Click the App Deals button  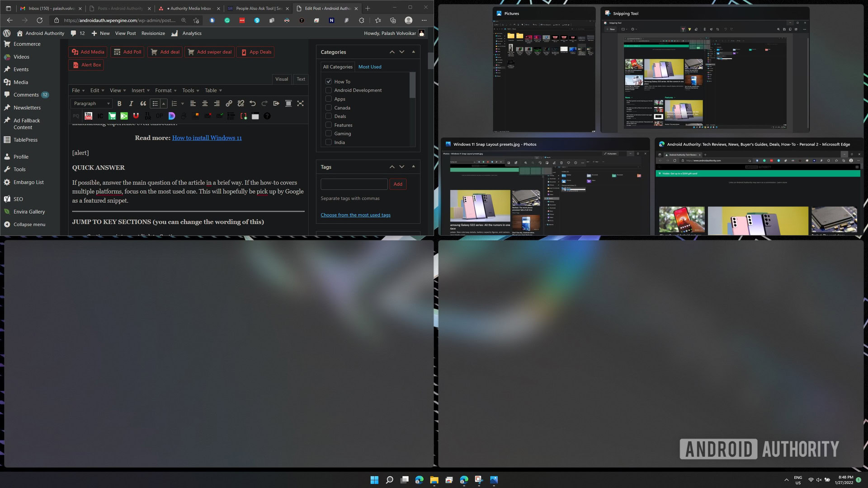tap(255, 52)
